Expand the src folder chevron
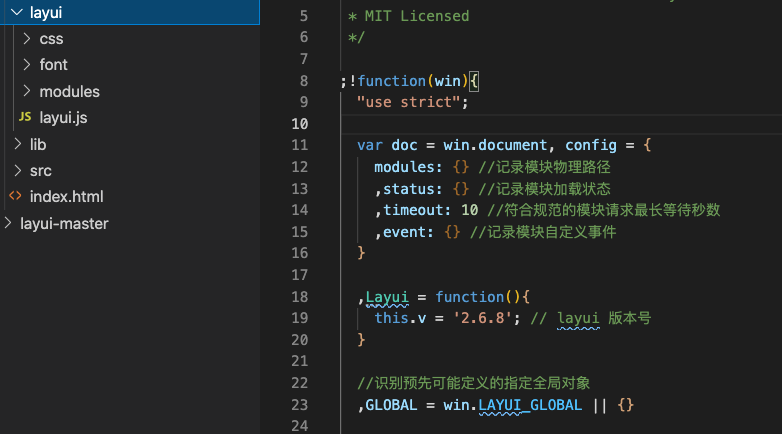 point(17,170)
